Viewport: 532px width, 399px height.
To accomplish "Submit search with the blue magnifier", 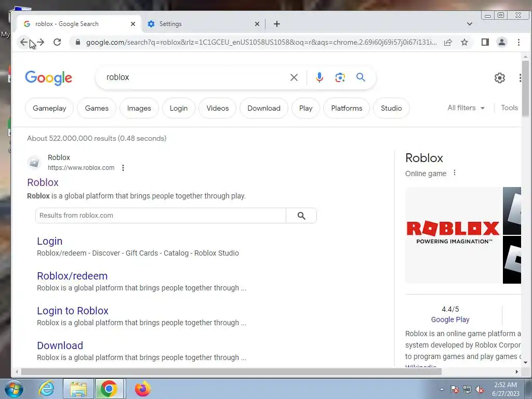I will pos(361,77).
